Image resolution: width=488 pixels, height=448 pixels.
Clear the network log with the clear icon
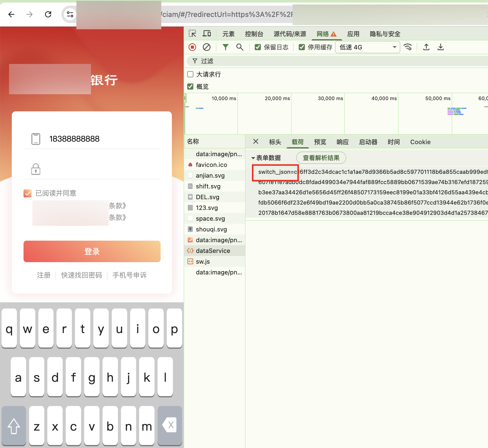pyautogui.click(x=206, y=47)
